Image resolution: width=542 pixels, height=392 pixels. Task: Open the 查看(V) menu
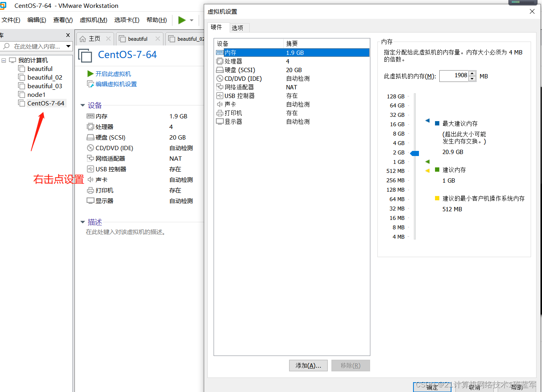[x=63, y=20]
